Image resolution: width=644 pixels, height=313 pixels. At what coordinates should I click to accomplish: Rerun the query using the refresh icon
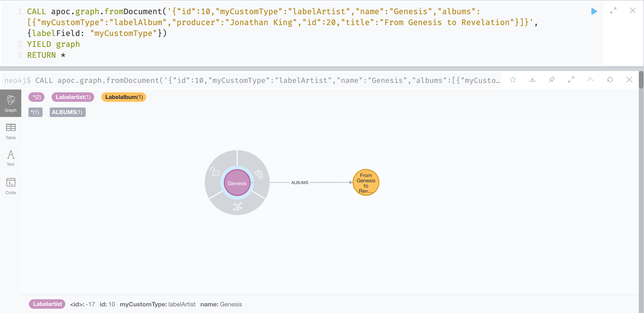tap(610, 80)
